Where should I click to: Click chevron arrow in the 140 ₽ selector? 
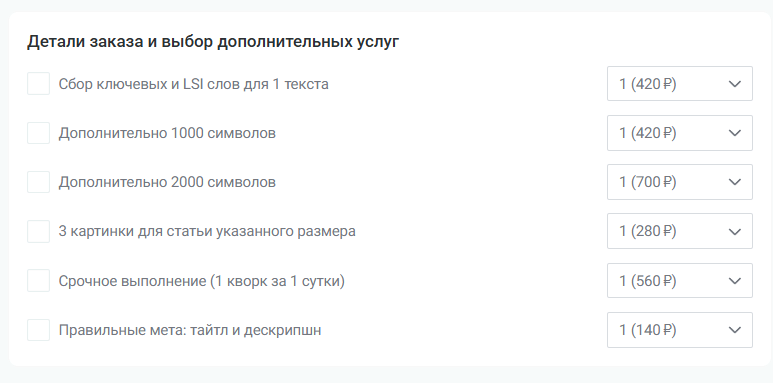(735, 330)
